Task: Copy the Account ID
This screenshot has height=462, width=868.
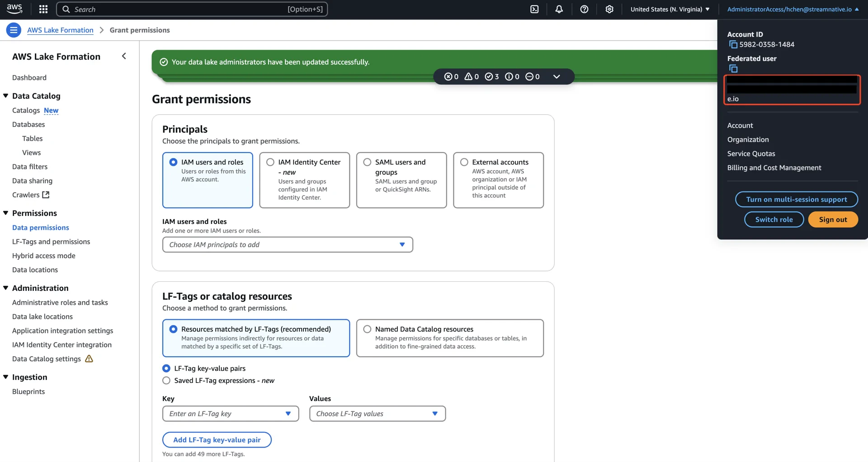Action: coord(733,44)
